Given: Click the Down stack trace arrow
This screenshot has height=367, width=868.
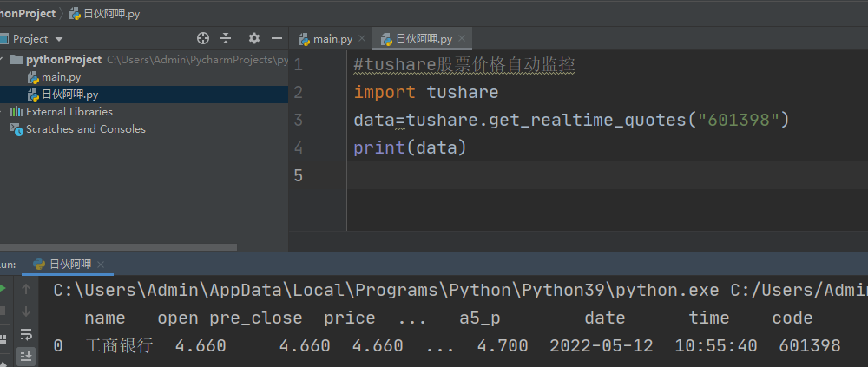Looking at the screenshot, I should click(x=26, y=311).
